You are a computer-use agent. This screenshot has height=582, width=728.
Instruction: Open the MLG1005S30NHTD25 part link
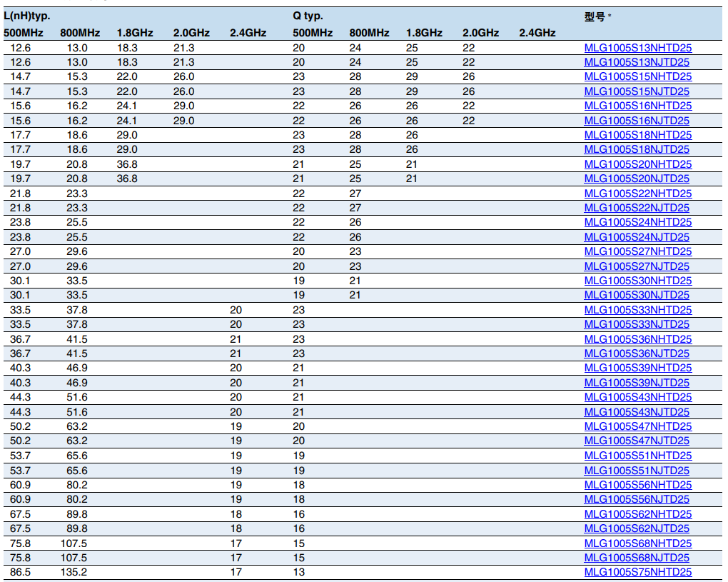[637, 281]
